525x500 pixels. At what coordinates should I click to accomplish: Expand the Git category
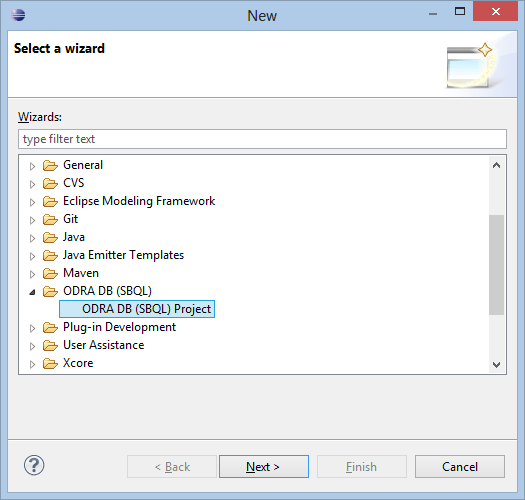click(32, 220)
